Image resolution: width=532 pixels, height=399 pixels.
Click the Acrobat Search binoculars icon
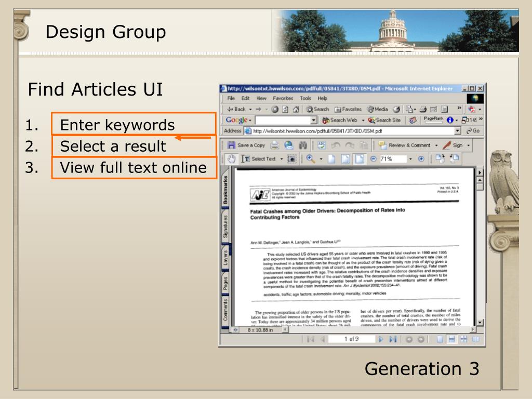pos(303,145)
